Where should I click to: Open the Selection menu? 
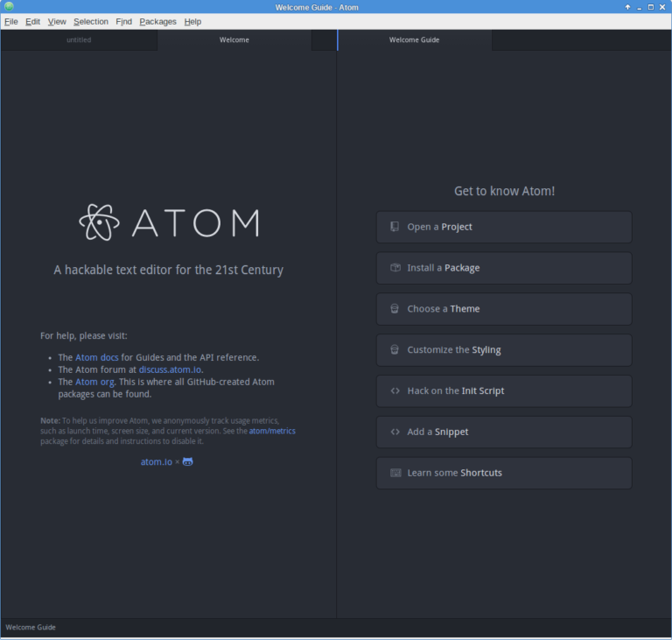(91, 21)
